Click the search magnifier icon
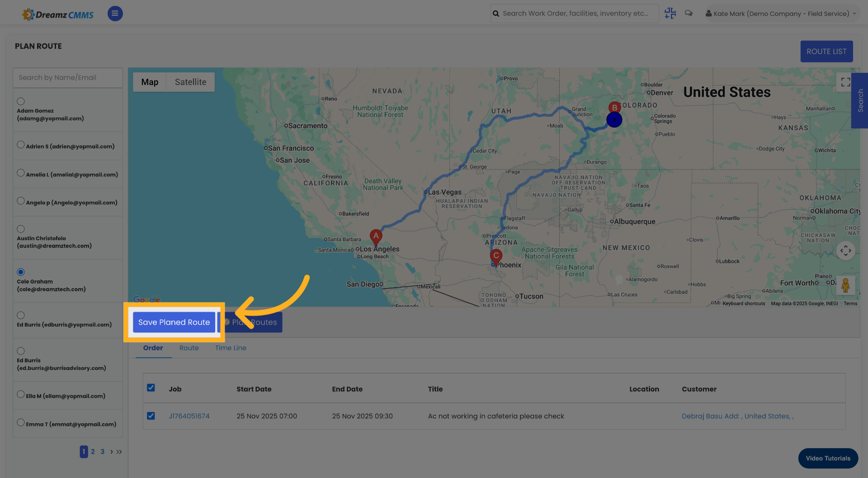868x478 pixels. coord(495,13)
